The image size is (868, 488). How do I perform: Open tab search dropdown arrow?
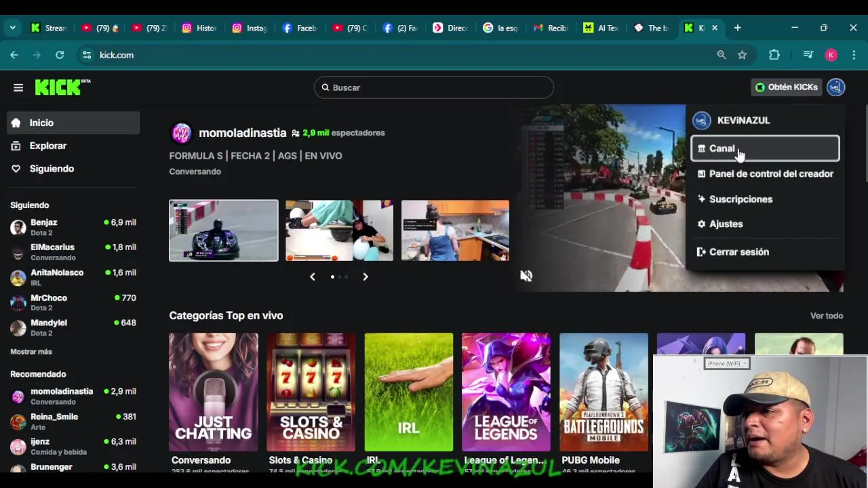click(x=12, y=28)
